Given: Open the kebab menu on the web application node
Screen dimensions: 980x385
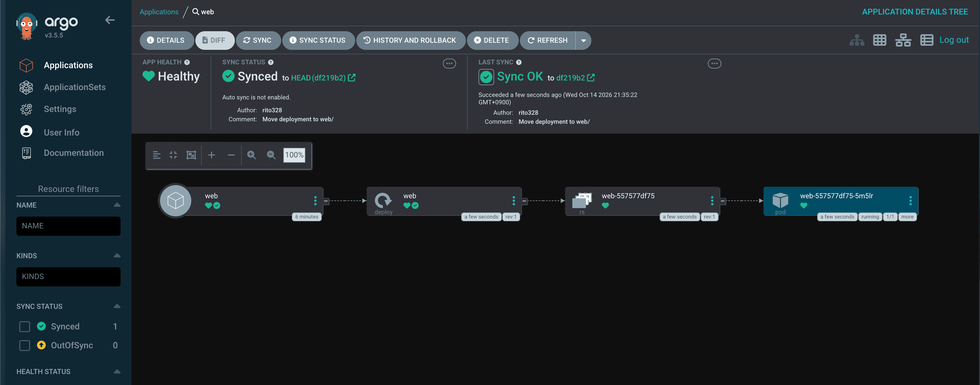Looking at the screenshot, I should click(x=315, y=200).
